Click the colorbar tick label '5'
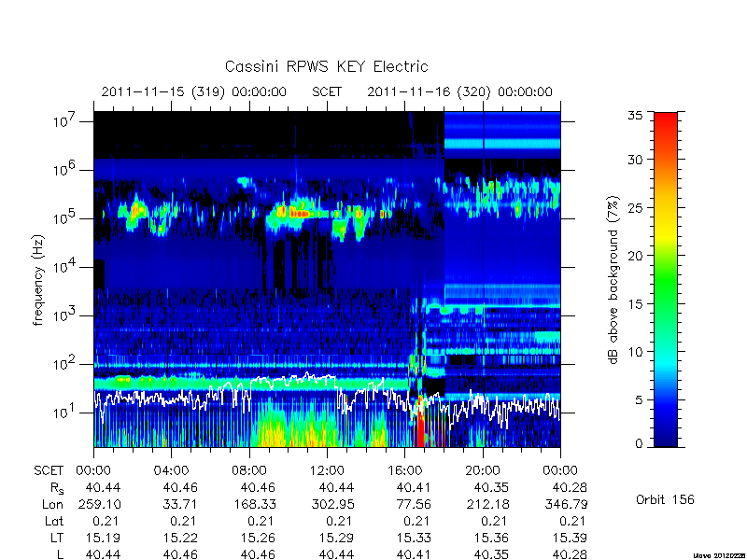747x560 pixels. point(640,400)
